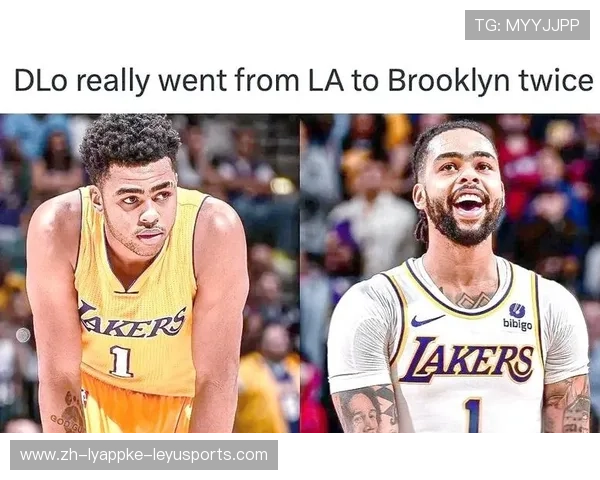This screenshot has width=600, height=480.
Task: Click the headline text about DLo
Action: pos(303,80)
